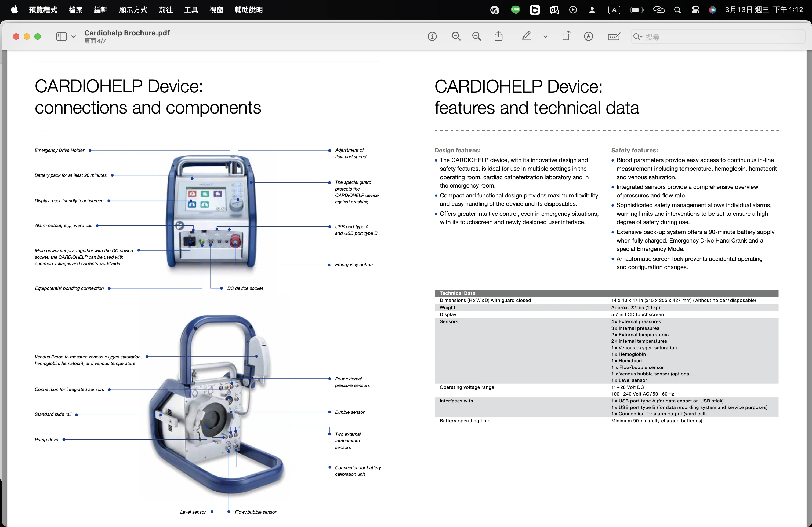Click the 'Safety features:' heading
This screenshot has width=812, height=527.
coord(635,150)
